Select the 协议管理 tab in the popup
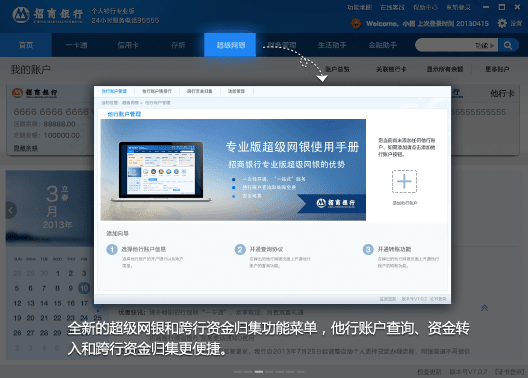The width and height of the screenshot is (528, 378). pyautogui.click(x=236, y=91)
